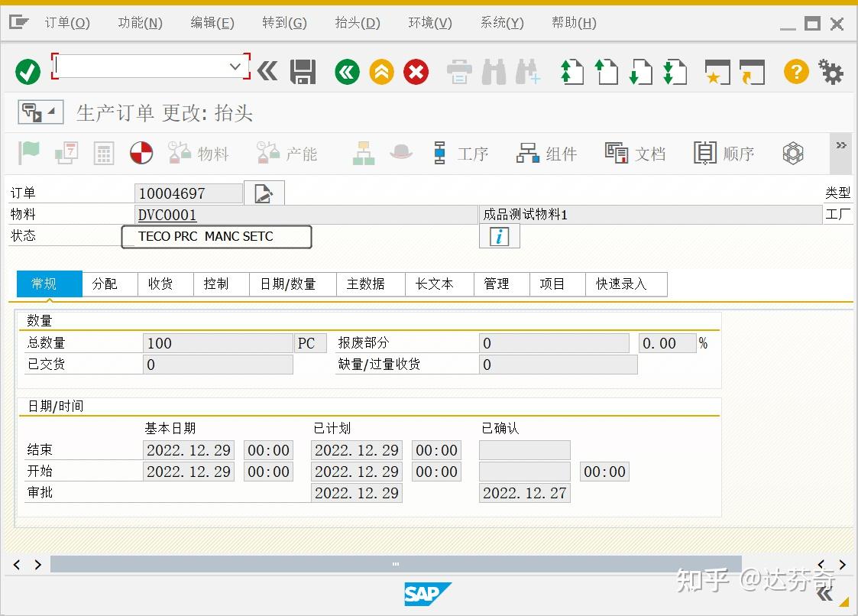Screen dimensions: 858x616
Task: Open the command field dropdown
Action: (x=237, y=66)
